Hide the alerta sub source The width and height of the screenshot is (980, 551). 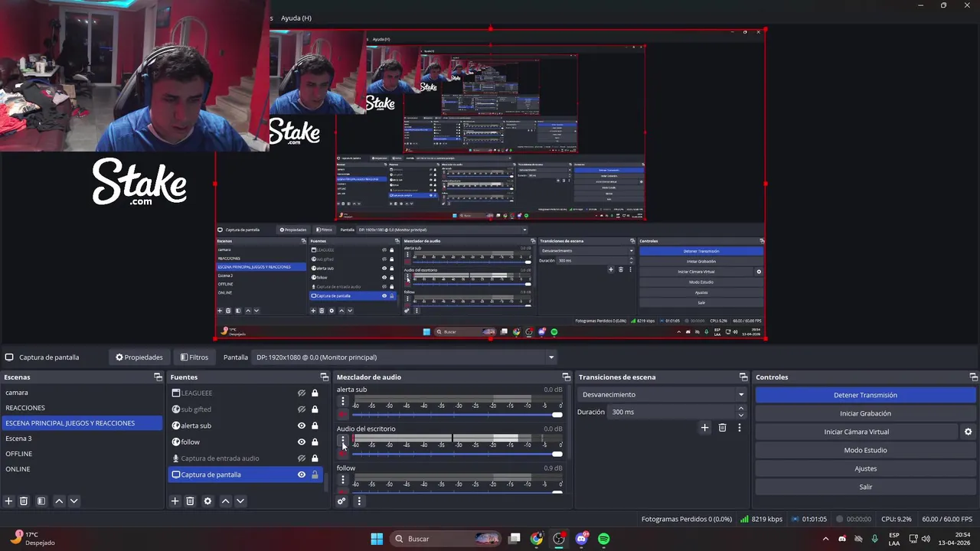point(302,425)
